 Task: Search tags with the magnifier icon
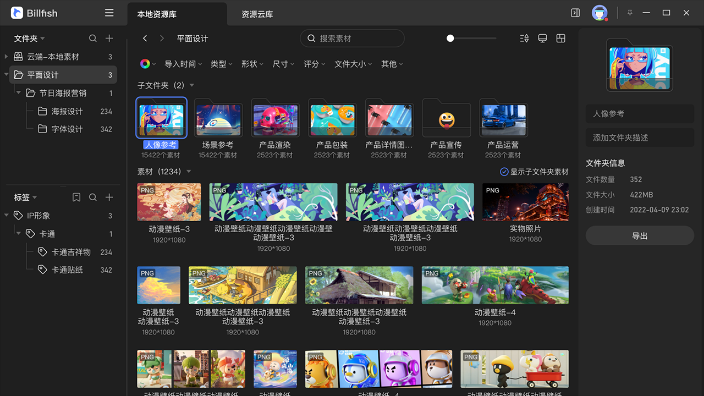(x=93, y=198)
